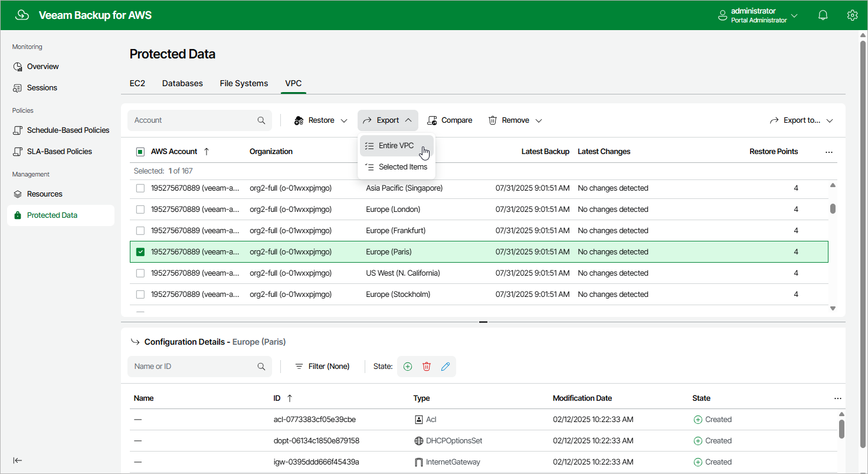Screen dimensions: 868x474
Task: Expand the administrator account menu chevron
Action: point(794,16)
